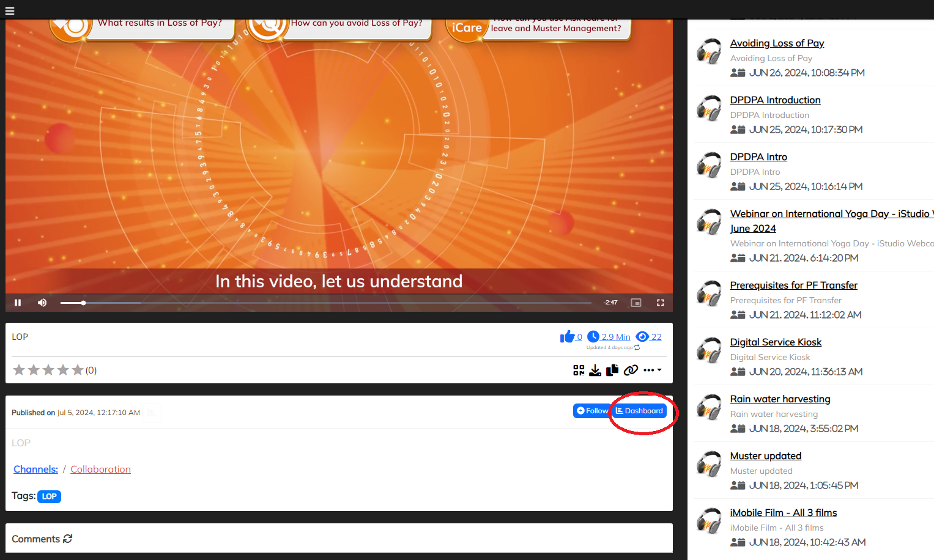Expand the more options dropdown
This screenshot has height=560, width=934.
652,370
